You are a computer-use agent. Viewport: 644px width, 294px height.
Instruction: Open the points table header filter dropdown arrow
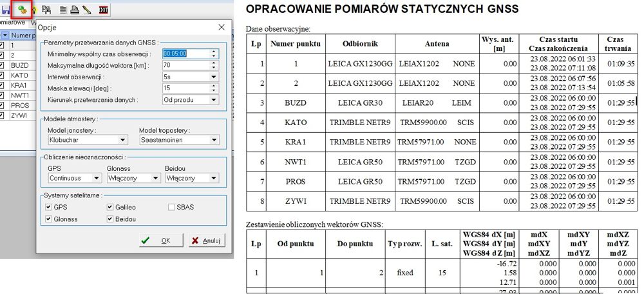pyautogui.click(x=5, y=35)
